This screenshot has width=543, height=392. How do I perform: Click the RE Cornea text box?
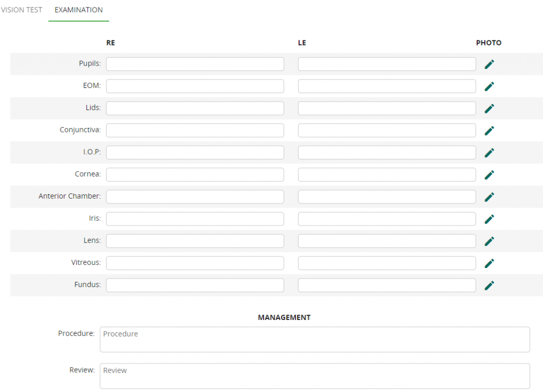tap(195, 175)
